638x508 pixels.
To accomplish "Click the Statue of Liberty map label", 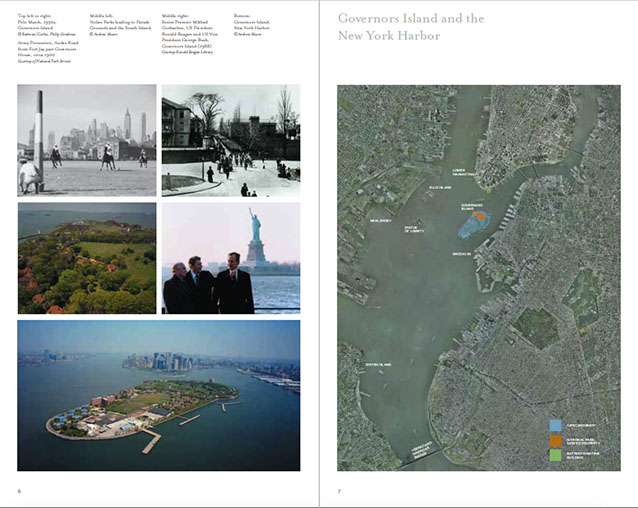I will pos(414,230).
